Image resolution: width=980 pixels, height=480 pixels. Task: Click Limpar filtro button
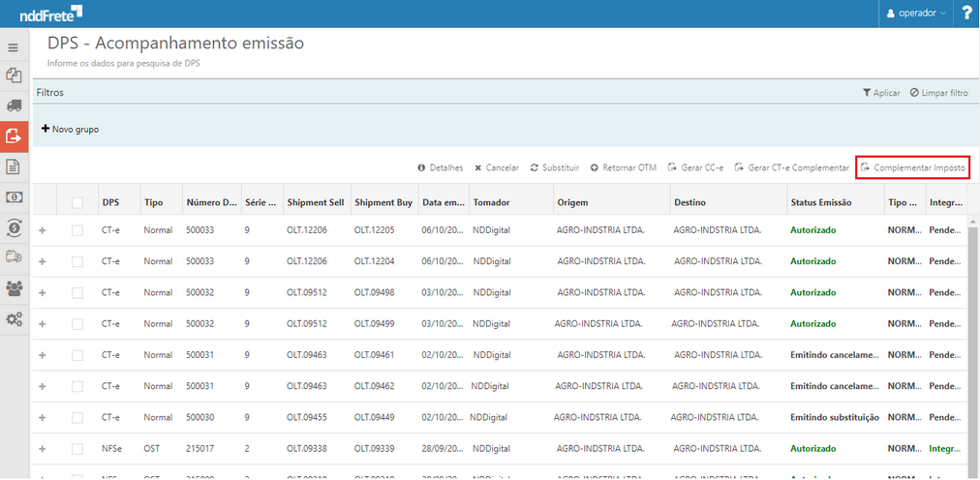938,93
